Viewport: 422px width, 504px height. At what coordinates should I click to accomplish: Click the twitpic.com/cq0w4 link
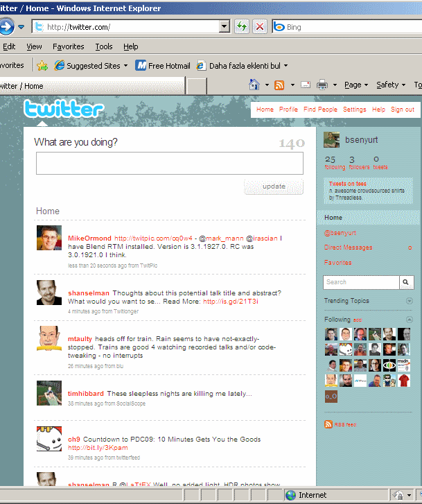[153, 238]
